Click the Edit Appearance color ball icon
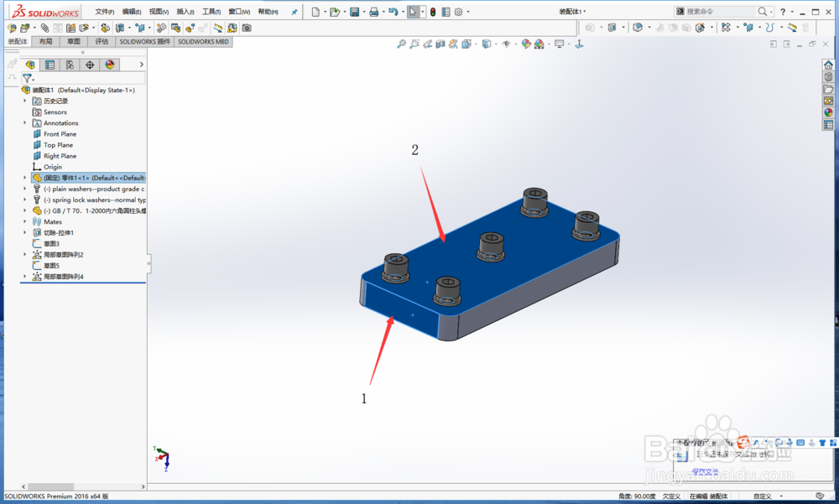The width and height of the screenshot is (839, 504). tap(526, 44)
